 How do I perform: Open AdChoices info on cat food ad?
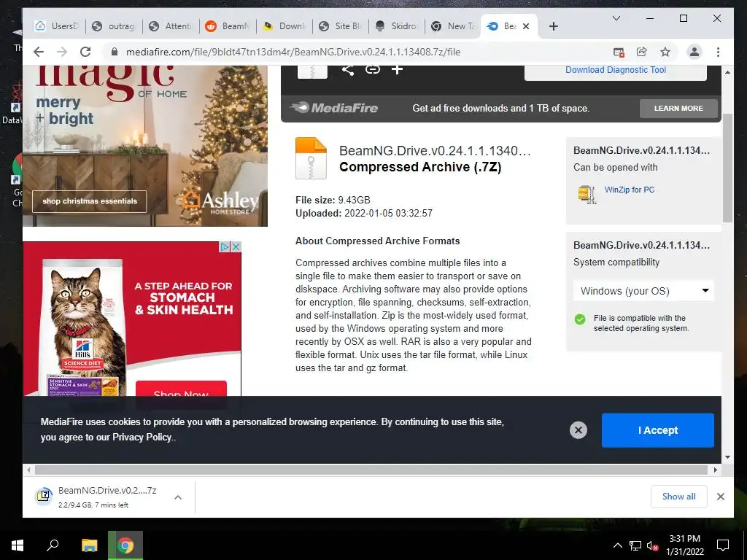pyautogui.click(x=225, y=246)
